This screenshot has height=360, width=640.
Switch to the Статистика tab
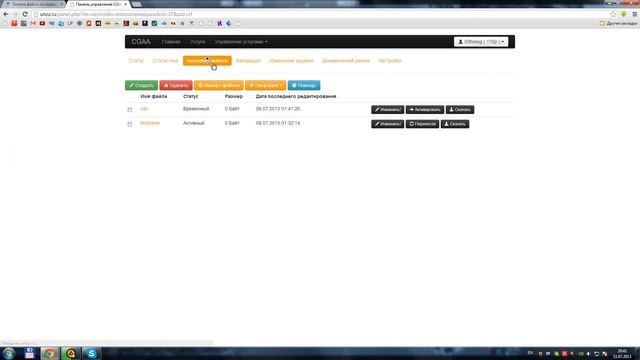pyautogui.click(x=165, y=60)
